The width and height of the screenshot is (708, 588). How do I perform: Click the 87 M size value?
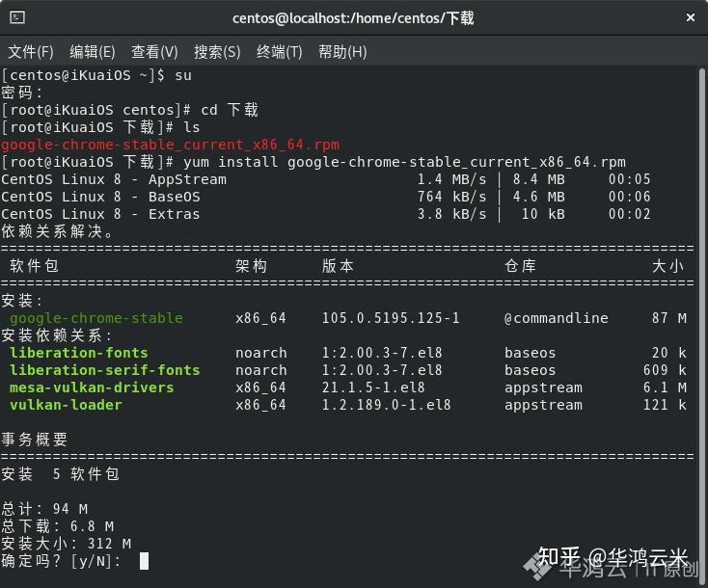coord(669,318)
